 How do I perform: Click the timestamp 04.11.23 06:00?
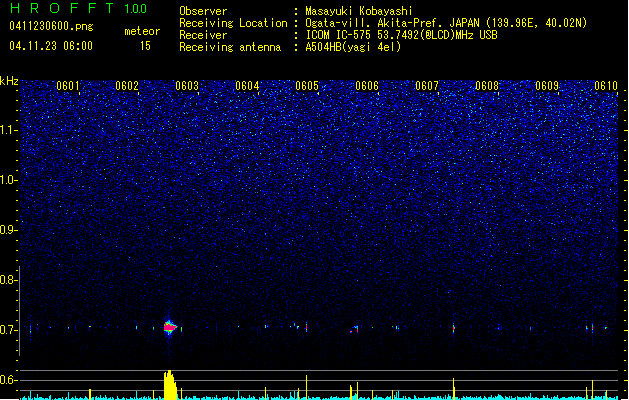51,46
